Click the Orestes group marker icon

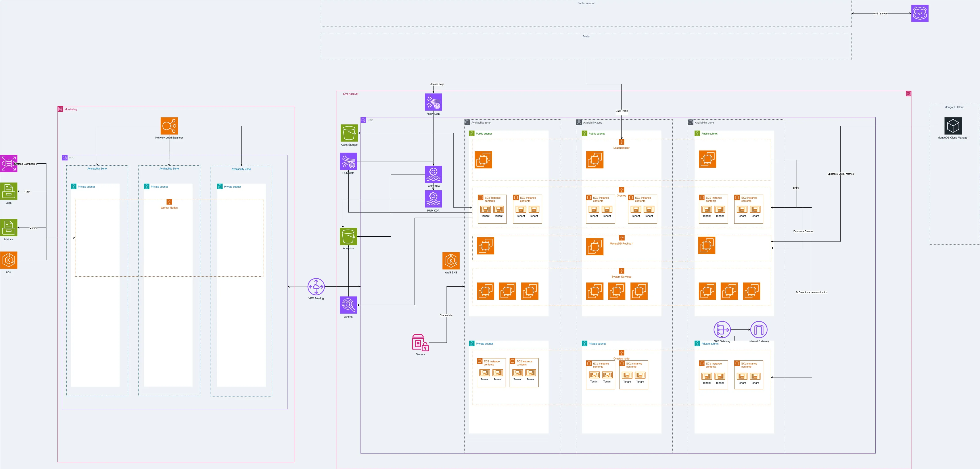click(622, 190)
